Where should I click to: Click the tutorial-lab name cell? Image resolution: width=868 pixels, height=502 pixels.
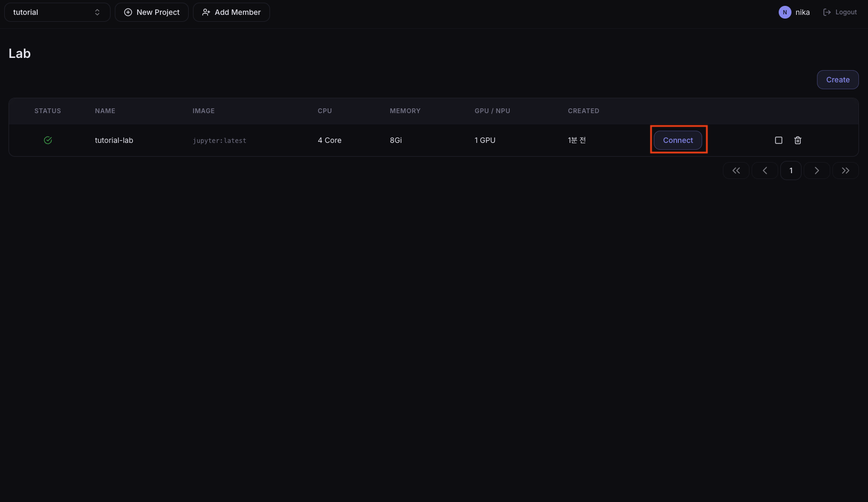tap(114, 140)
